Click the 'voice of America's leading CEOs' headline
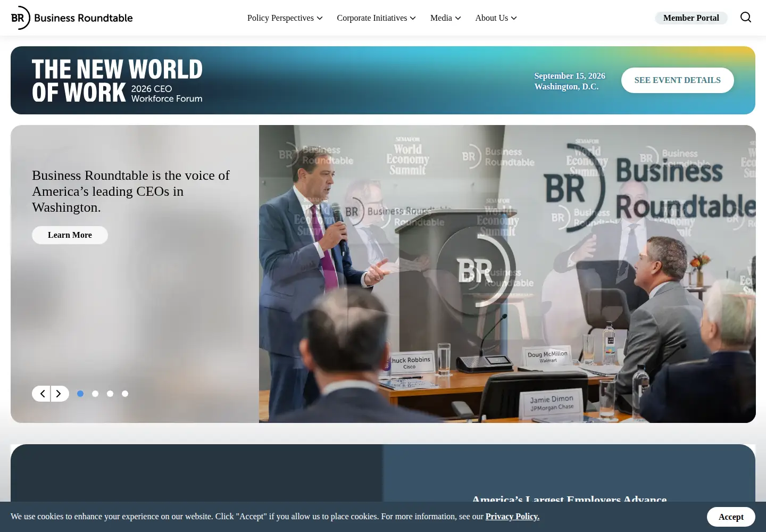 pos(131,192)
